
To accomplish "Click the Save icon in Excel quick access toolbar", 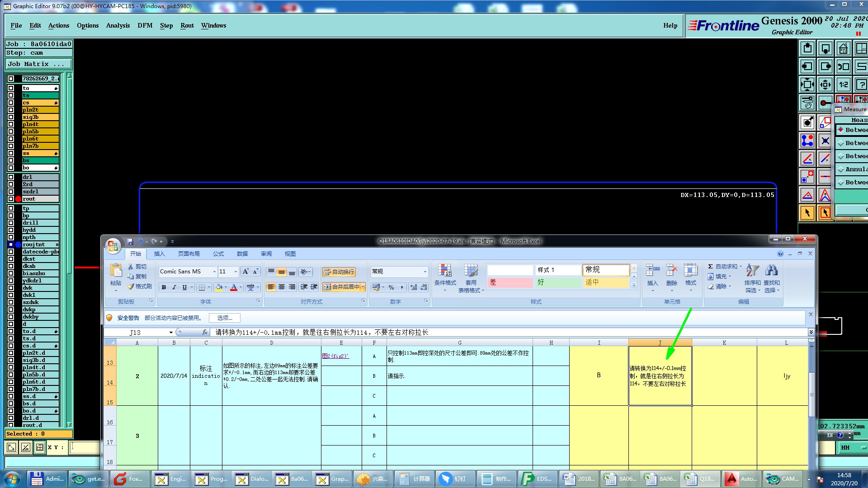I will 130,242.
